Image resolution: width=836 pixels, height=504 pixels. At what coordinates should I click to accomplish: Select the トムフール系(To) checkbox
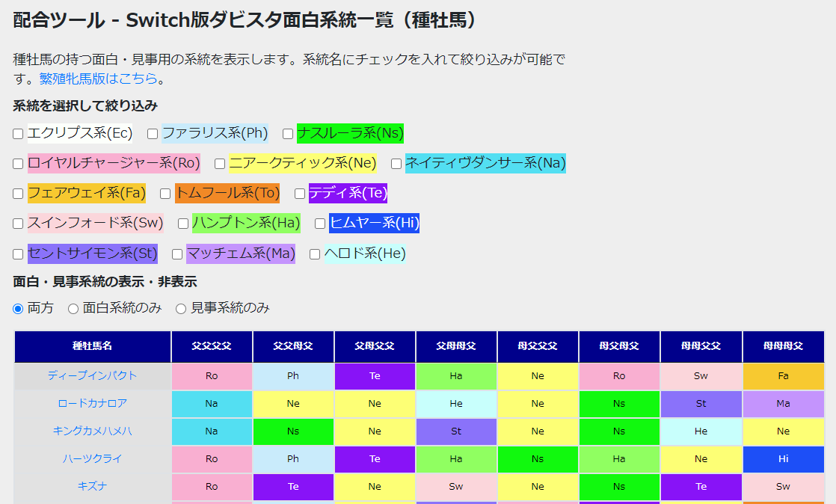[x=165, y=194]
